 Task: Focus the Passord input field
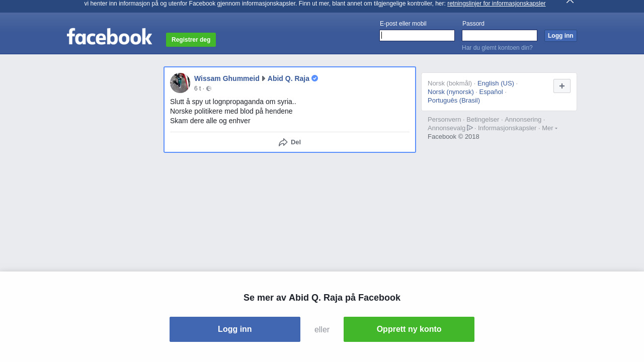pos(500,35)
